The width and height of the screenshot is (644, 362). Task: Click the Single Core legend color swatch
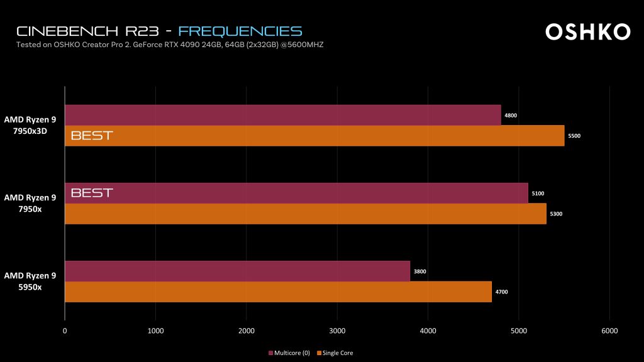pyautogui.click(x=319, y=353)
